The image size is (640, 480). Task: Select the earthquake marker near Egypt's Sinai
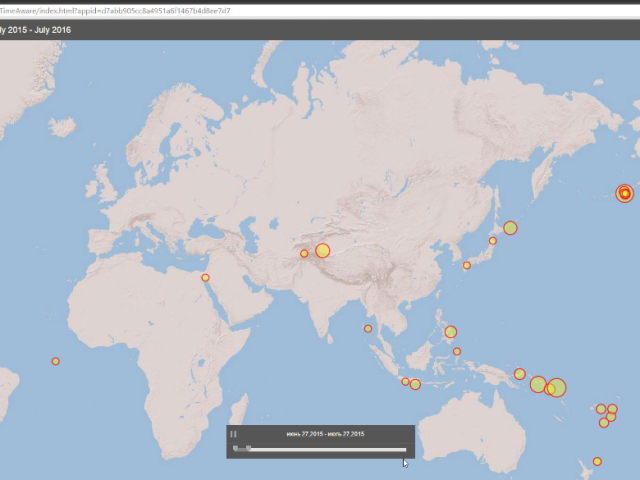[205, 278]
